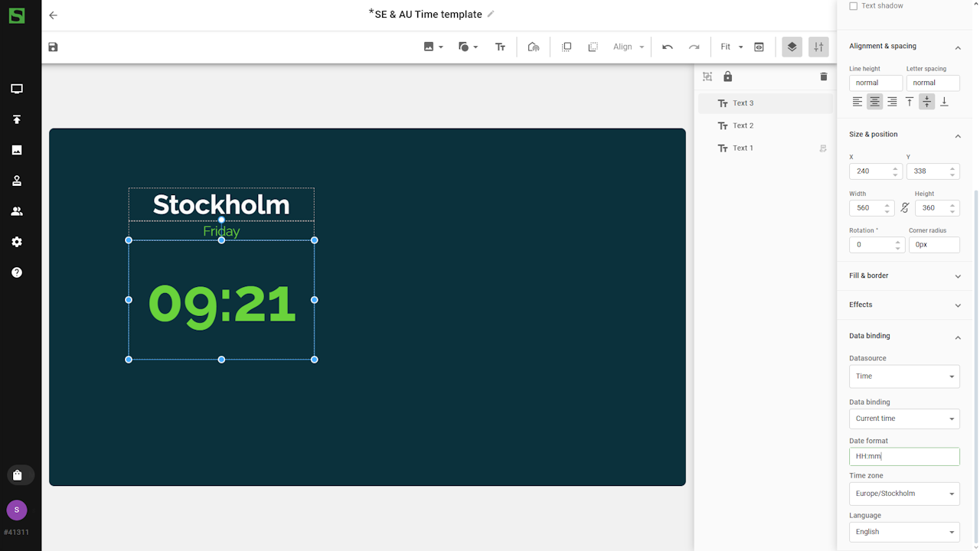Enable the Text shadow checkbox
Viewport: 980px width, 551px height.
pos(854,6)
